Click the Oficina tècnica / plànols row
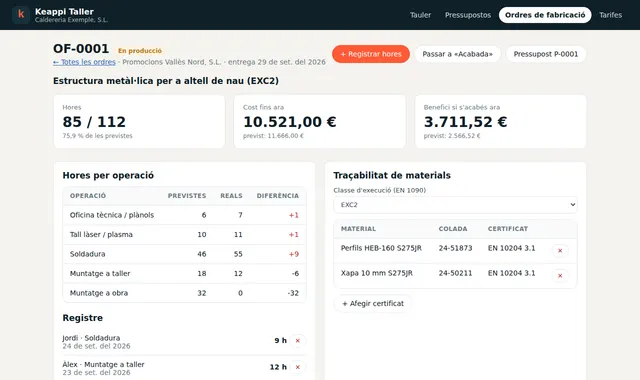The image size is (640, 380). pyautogui.click(x=184, y=215)
